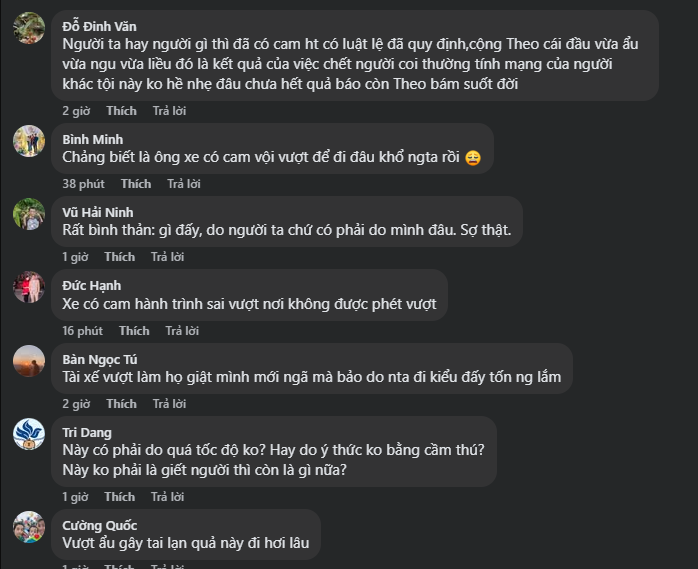Click the '16 phút' comment timestamp
This screenshot has height=569, width=698.
click(82, 331)
